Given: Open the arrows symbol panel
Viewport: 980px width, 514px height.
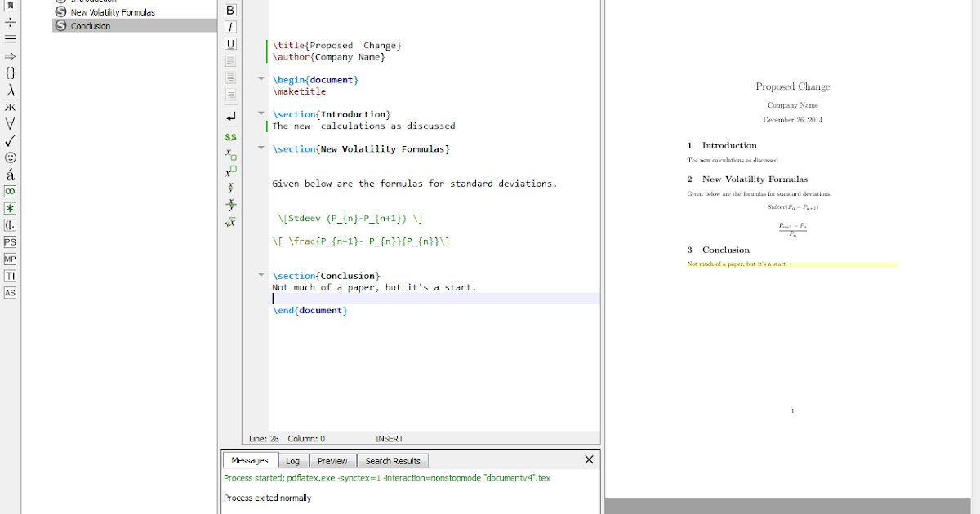Looking at the screenshot, I should click(x=10, y=56).
